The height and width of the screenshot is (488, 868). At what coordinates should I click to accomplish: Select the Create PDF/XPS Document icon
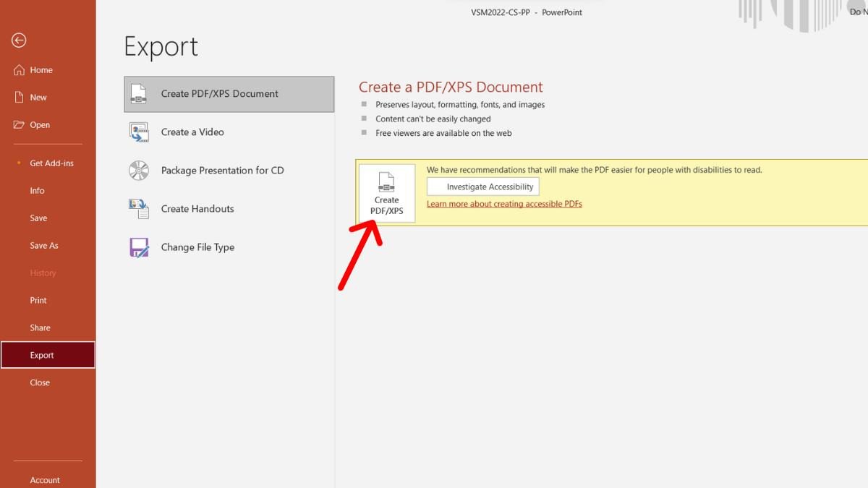click(137, 93)
